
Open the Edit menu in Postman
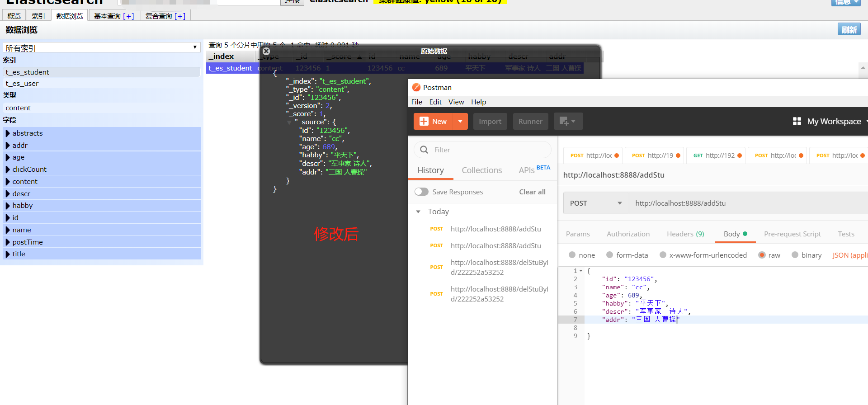(x=435, y=102)
